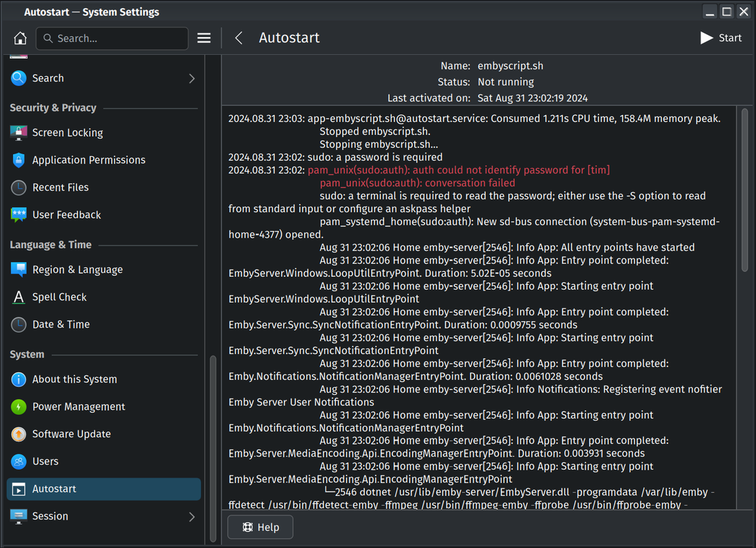Select Recent Files in sidebar

pos(103,188)
